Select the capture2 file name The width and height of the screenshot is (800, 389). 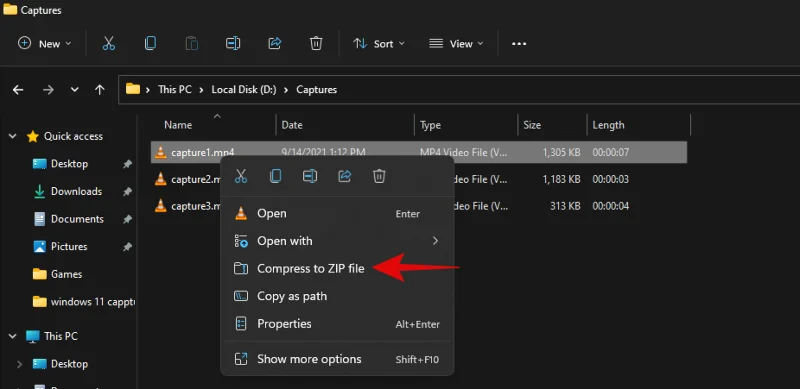click(196, 179)
